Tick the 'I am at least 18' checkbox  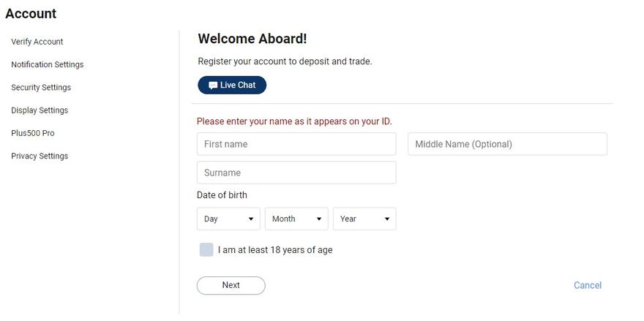click(x=206, y=249)
